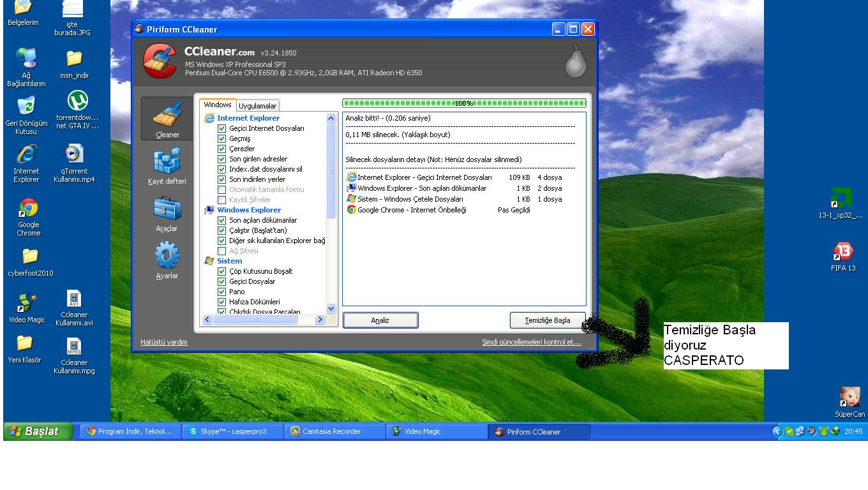Select the Windows tab
The width and height of the screenshot is (868, 490).
[x=218, y=105]
